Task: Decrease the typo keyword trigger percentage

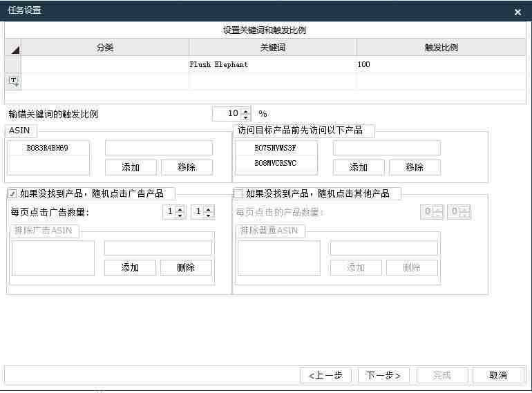Action: click(246, 117)
